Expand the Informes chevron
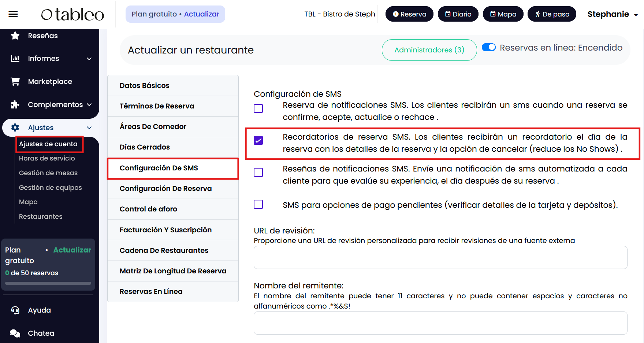644x343 pixels. click(x=89, y=59)
